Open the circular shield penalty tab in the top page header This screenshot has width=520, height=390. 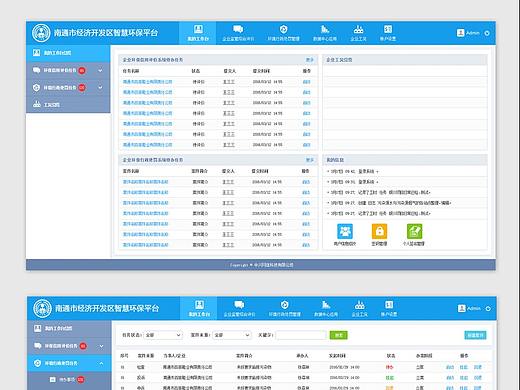click(283, 33)
